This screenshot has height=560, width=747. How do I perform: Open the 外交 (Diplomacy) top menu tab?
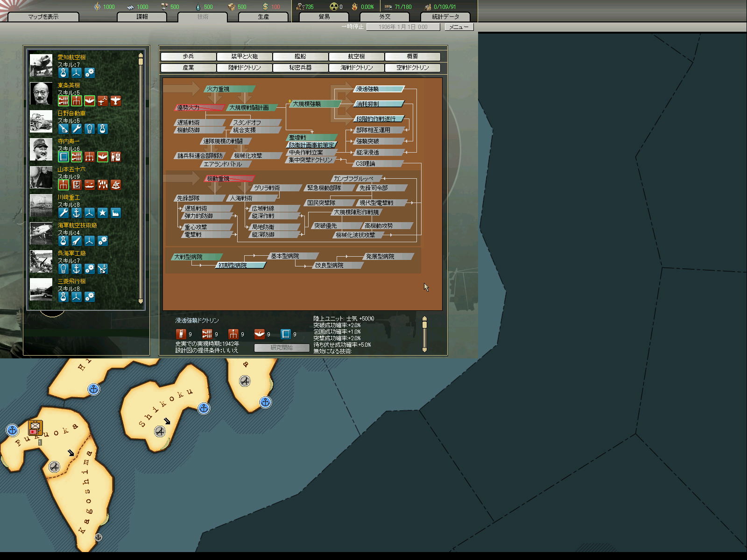click(385, 17)
